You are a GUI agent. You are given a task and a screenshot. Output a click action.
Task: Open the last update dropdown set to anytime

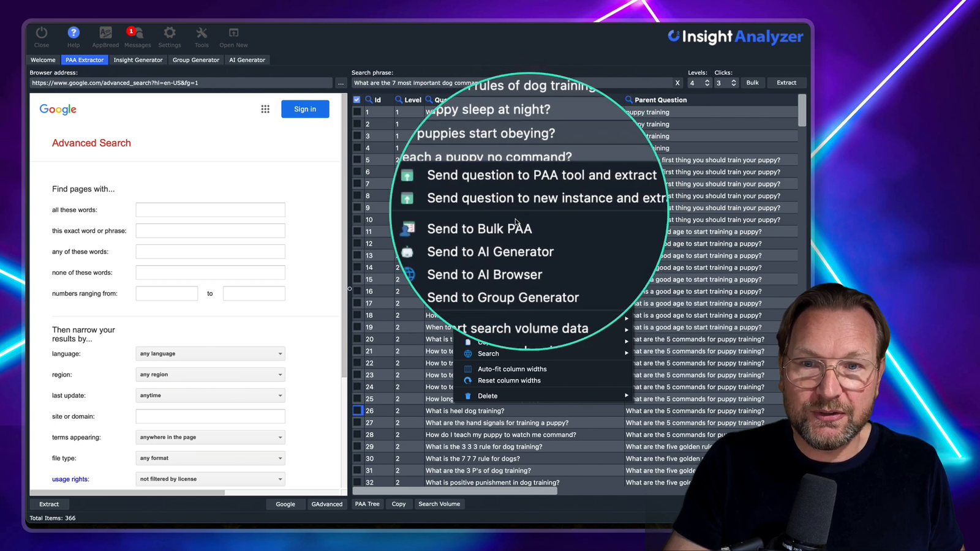pyautogui.click(x=210, y=395)
